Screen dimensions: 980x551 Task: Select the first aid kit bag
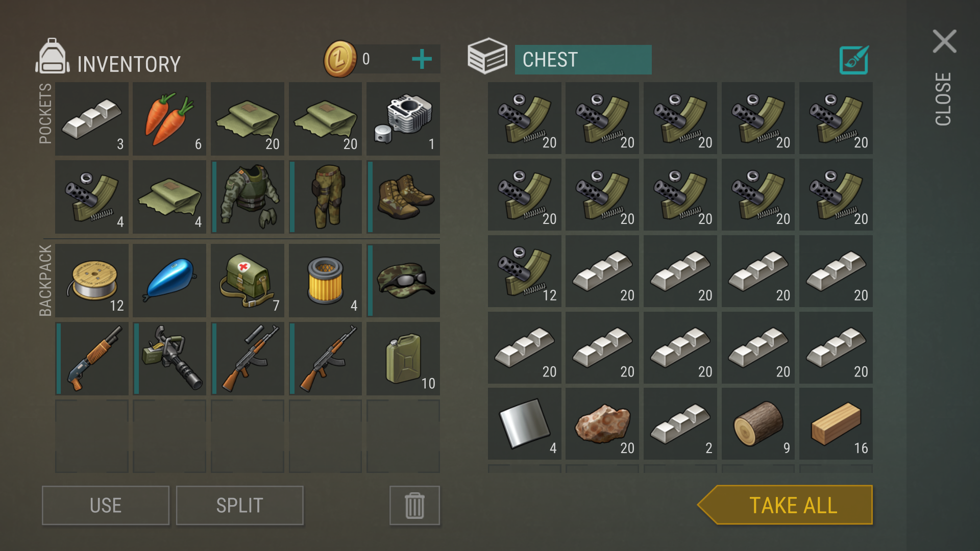(x=248, y=280)
